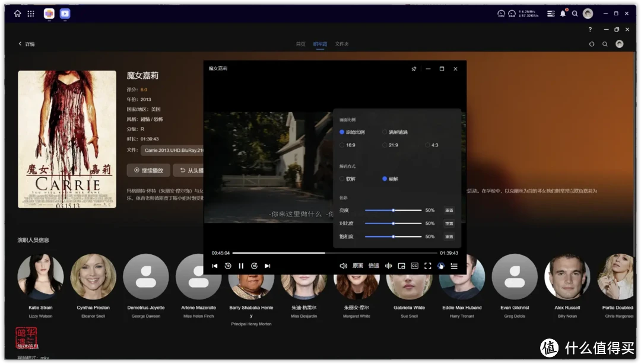Viewport: 641px width, 364px height.
Task: Pause the video with the pause icon
Action: (241, 266)
